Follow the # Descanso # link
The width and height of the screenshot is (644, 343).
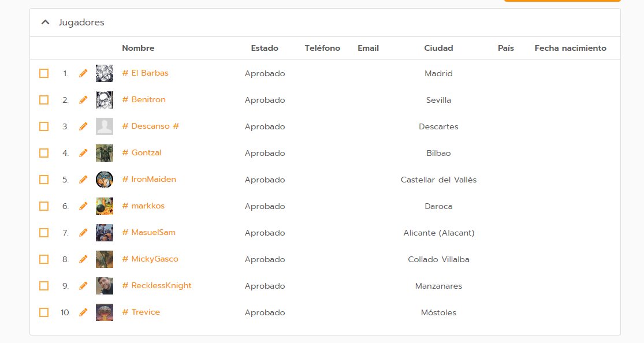pyautogui.click(x=150, y=126)
